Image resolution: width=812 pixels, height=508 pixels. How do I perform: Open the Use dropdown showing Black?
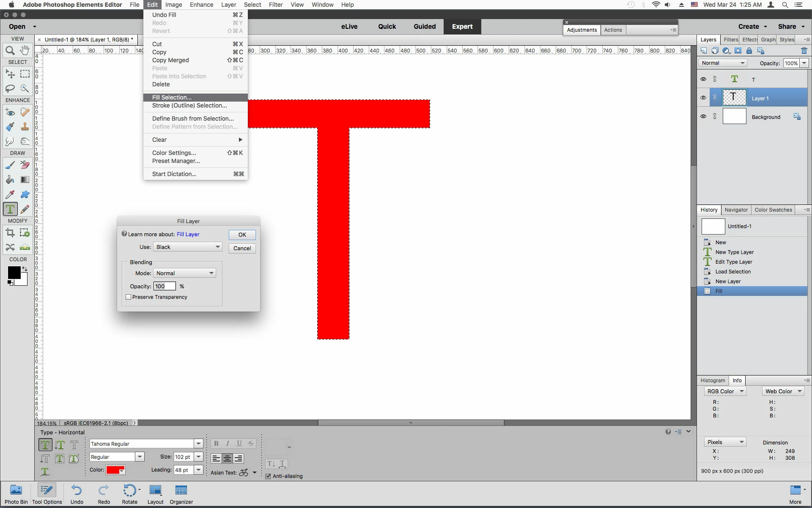click(x=188, y=247)
